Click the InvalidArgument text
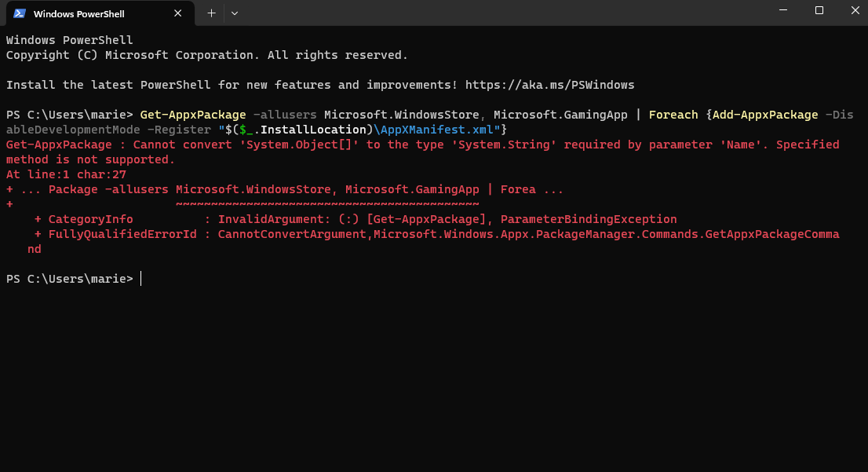The width and height of the screenshot is (868, 472). pyautogui.click(x=270, y=219)
